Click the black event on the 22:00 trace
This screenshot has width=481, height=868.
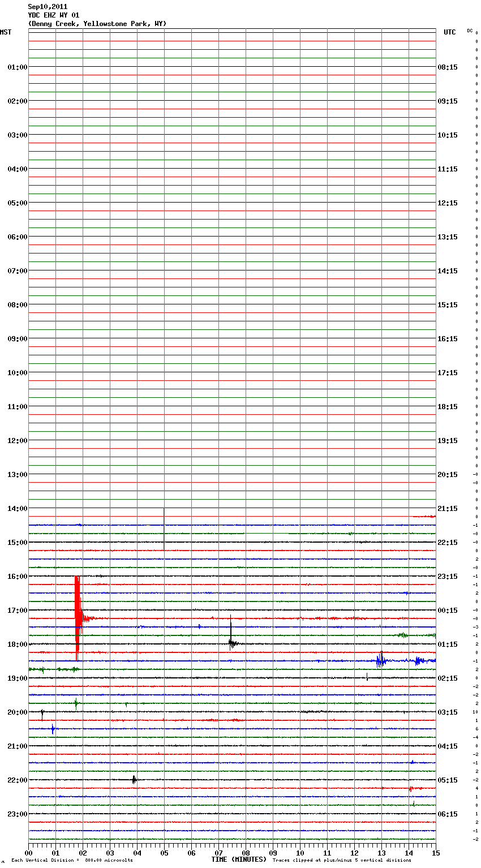(x=134, y=780)
